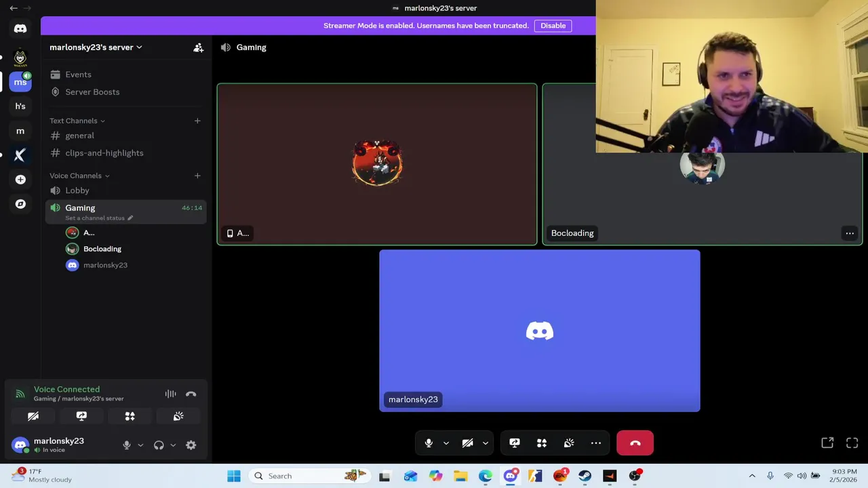Share your screen from the sidebar panel
868x488 pixels.
tap(81, 416)
